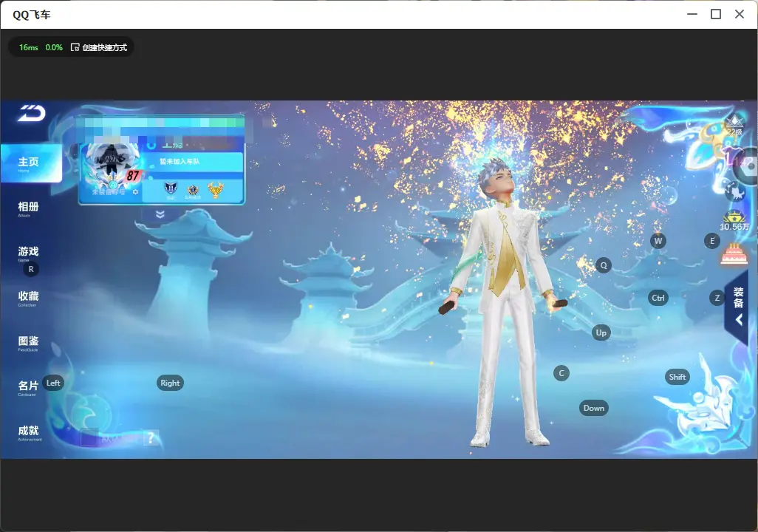Open the 名片 (Cardcase) tab
Screen dimensions: 758x532
click(28, 387)
